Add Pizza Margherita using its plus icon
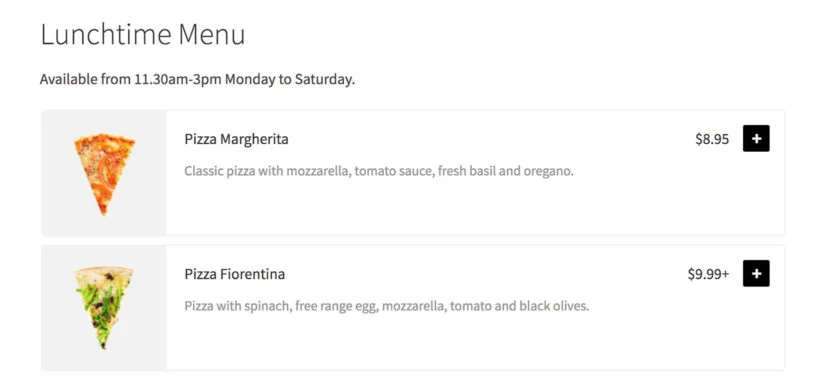 coord(756,139)
